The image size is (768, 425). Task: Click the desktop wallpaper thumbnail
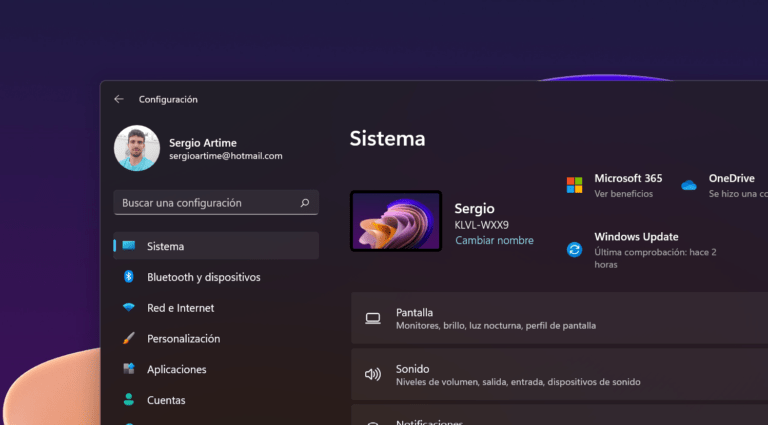click(396, 221)
